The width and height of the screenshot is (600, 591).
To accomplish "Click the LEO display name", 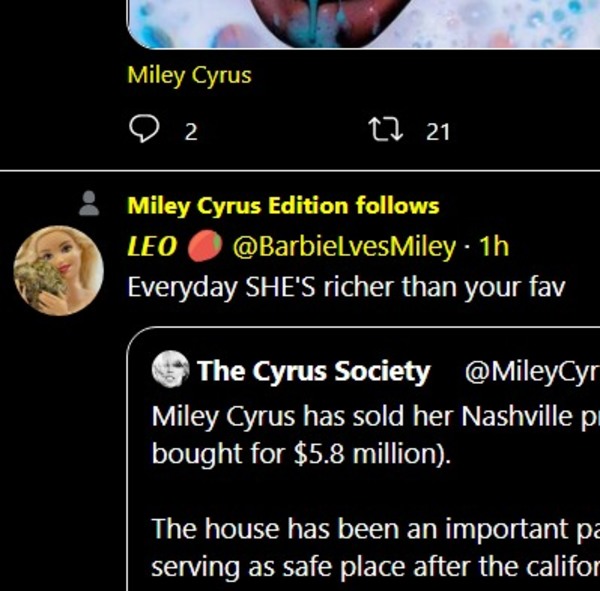I will click(x=152, y=246).
